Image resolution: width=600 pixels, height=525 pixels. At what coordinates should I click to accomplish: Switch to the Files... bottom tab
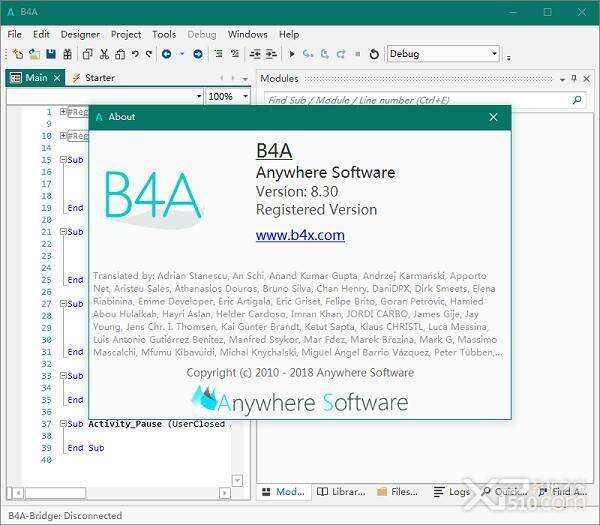pos(397,492)
